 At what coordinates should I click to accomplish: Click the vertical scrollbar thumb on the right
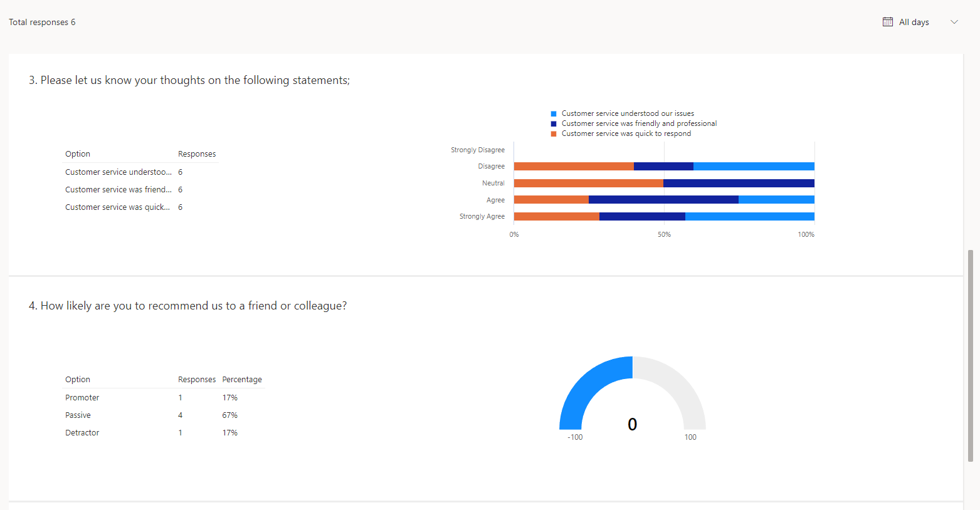coord(971,356)
